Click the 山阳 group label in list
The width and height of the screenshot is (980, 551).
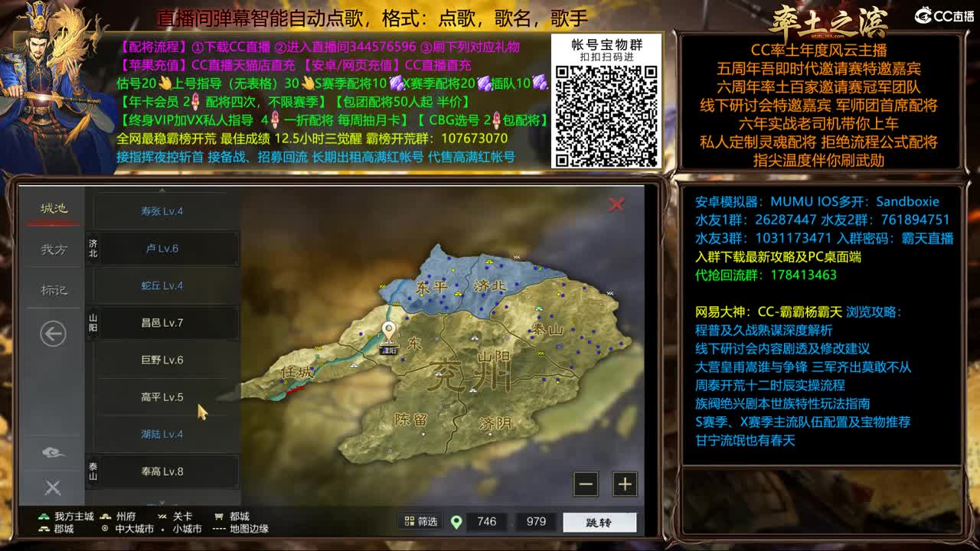[93, 323]
